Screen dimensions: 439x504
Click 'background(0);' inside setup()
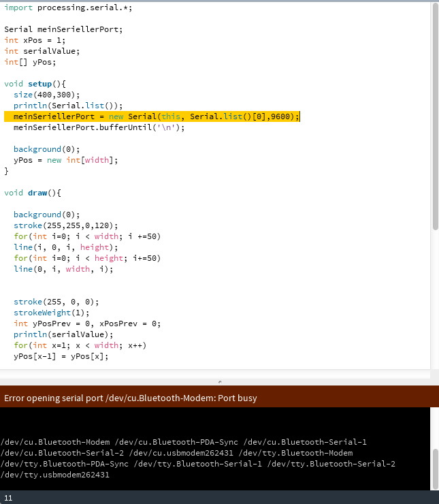coord(46,149)
